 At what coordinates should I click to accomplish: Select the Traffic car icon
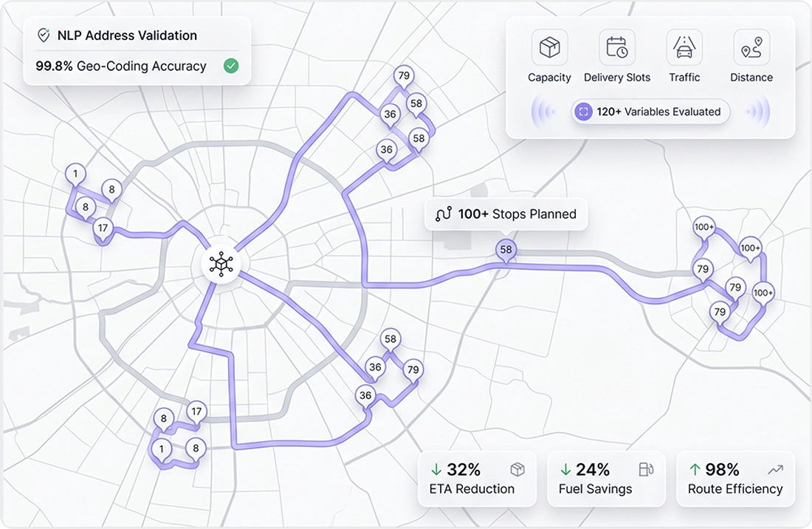(684, 48)
